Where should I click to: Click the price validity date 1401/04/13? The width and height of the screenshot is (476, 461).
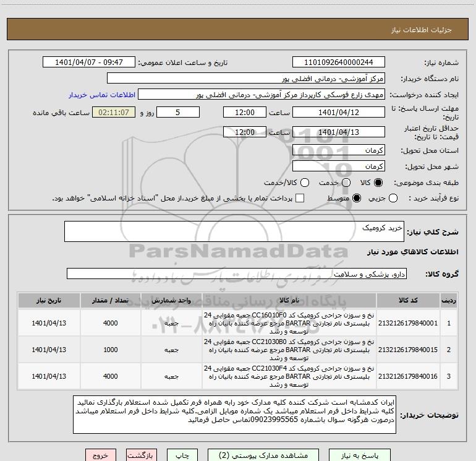click(339, 132)
